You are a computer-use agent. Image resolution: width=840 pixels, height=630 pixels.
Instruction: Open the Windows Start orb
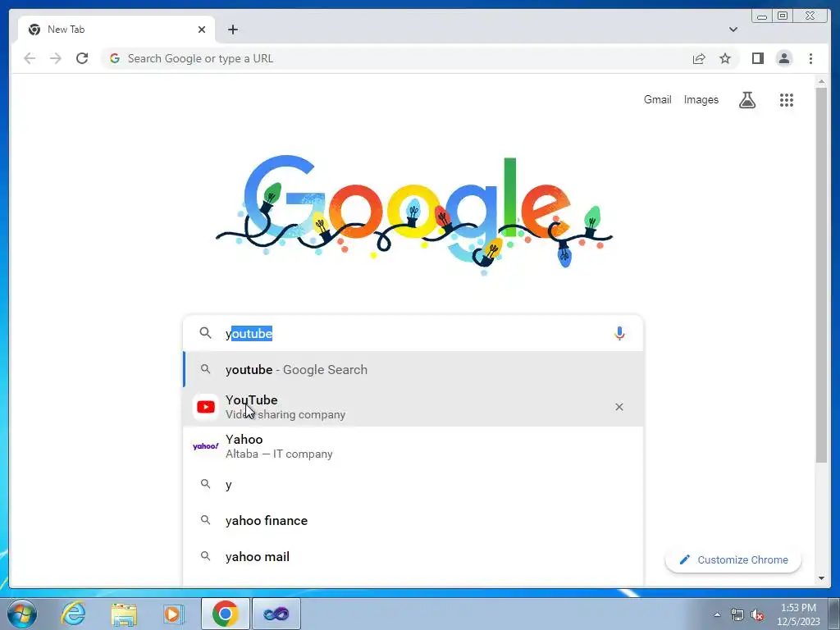click(x=22, y=614)
